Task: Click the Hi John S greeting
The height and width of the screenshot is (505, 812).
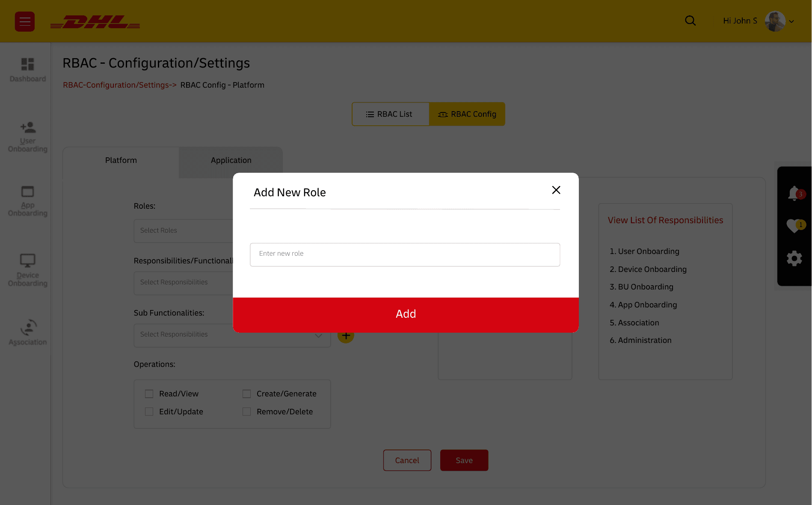Action: 740,21
